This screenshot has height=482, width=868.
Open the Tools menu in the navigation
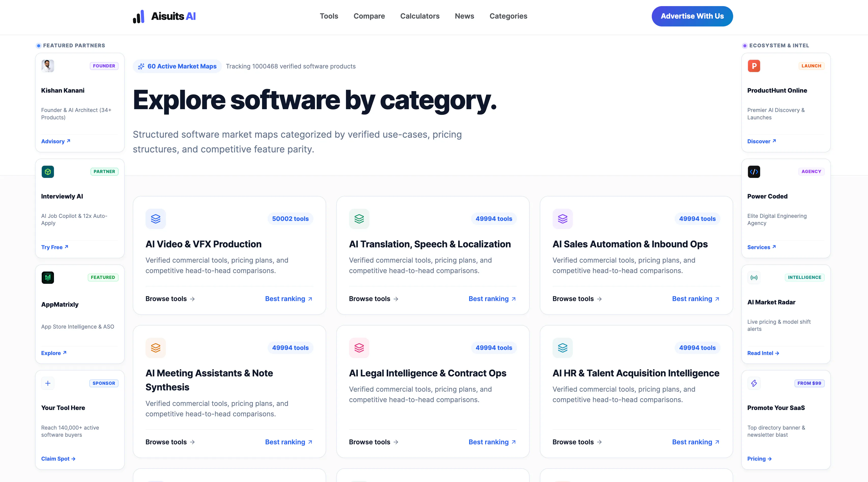[x=329, y=16]
